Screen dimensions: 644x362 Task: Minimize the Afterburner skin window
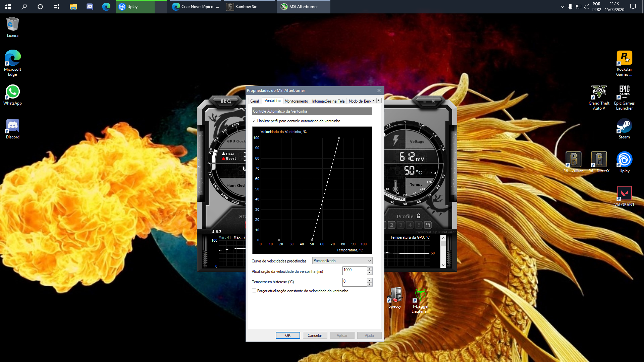425,101
